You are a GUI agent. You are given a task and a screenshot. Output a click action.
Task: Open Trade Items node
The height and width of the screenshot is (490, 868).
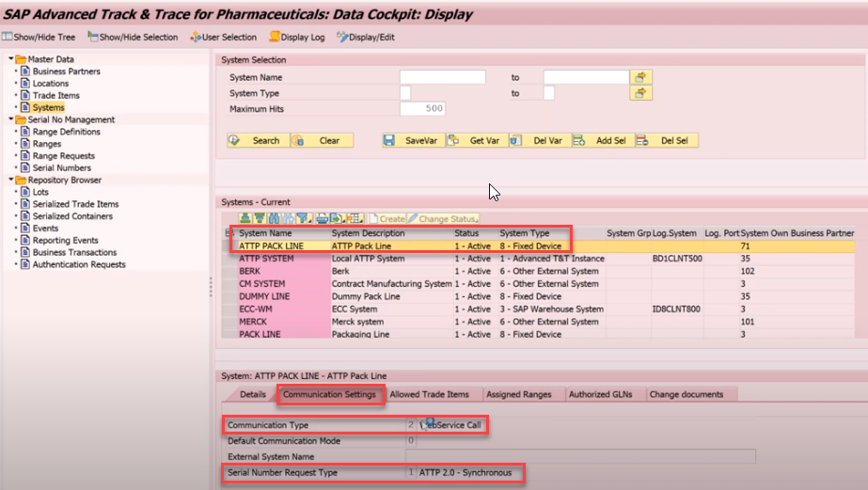(x=55, y=95)
